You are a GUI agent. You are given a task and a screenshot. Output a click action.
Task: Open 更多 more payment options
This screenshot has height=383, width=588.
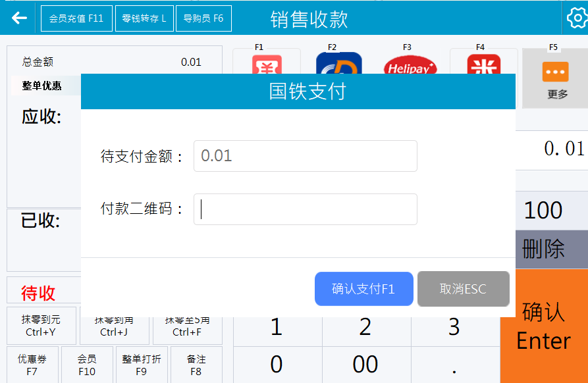click(556, 78)
